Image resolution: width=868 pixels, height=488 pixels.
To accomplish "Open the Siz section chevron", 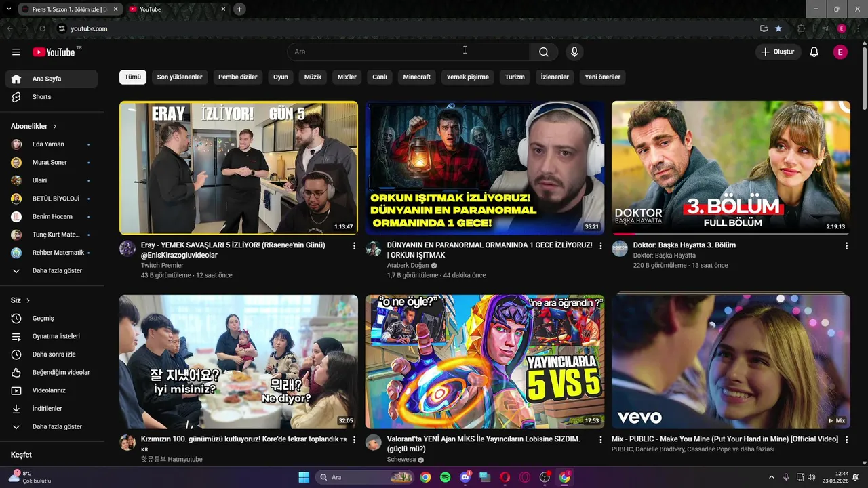I will pyautogui.click(x=28, y=300).
